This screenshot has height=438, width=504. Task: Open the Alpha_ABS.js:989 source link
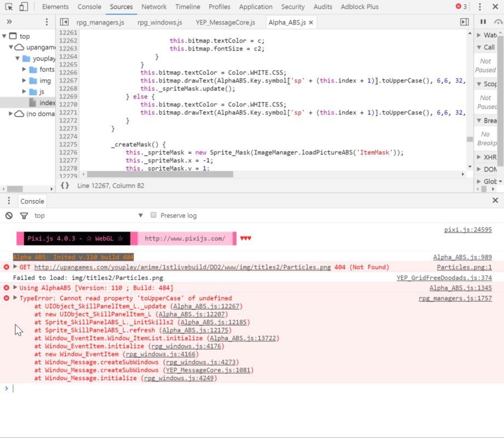point(462,257)
